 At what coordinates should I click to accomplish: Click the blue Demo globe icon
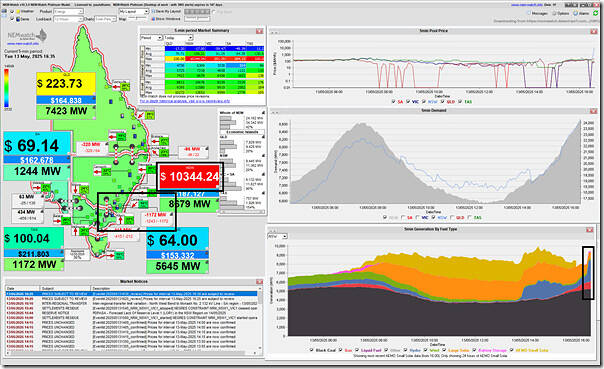[18, 19]
